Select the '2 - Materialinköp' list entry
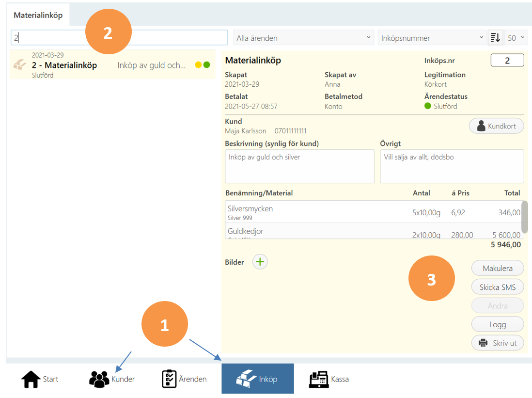Image resolution: width=532 pixels, height=398 pixels. (112, 64)
